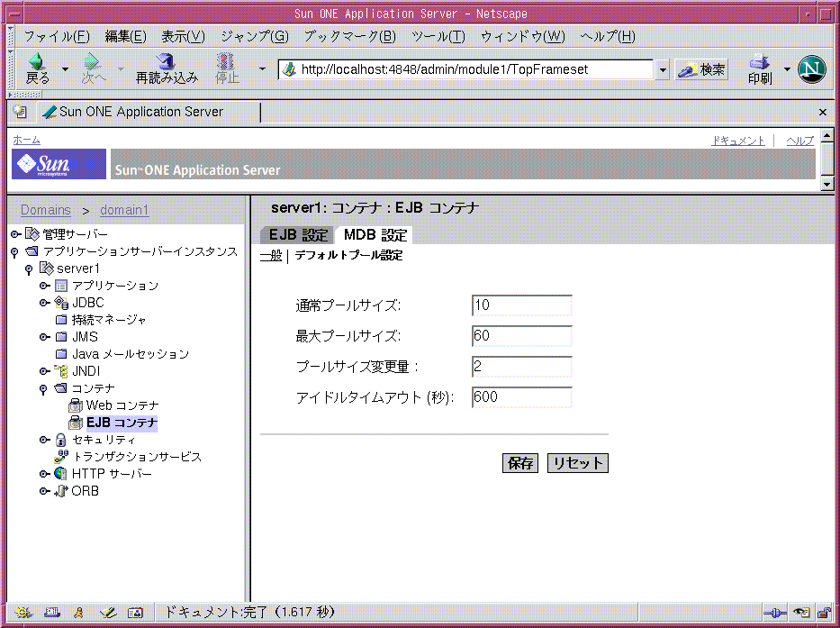The height and width of the screenshot is (628, 840).
Task: Open the ツール(T) menu
Action: [438, 36]
